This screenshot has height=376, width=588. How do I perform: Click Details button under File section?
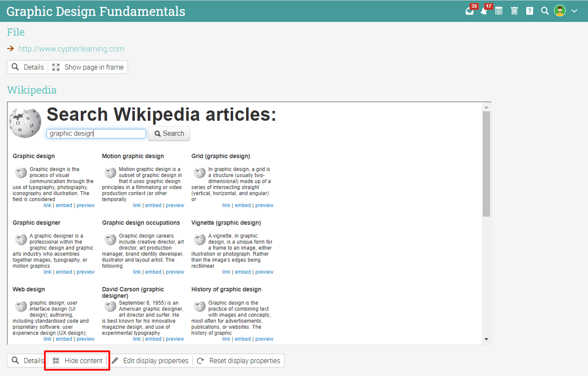27,67
